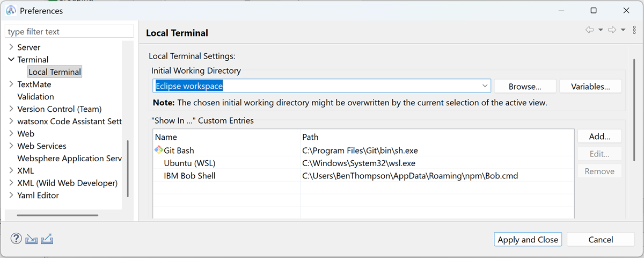Select Local Terminal in the tree
This screenshot has width=644, height=258.
point(55,72)
